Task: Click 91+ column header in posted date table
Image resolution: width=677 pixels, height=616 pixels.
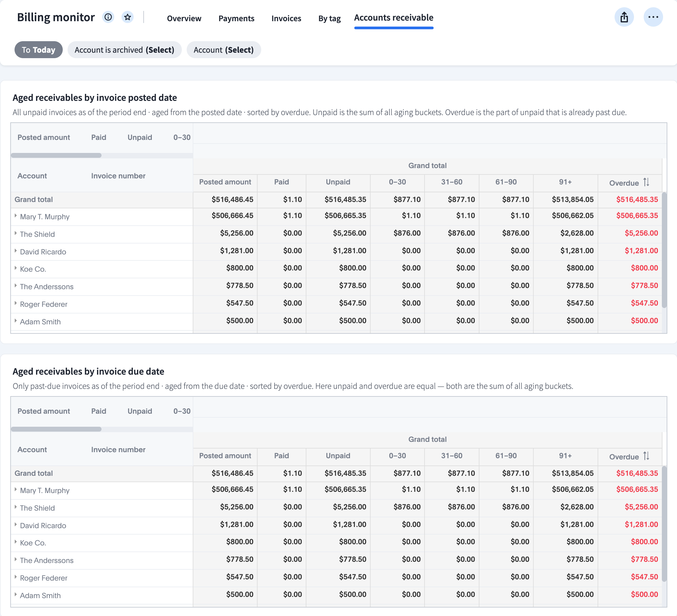Action: pos(565,182)
